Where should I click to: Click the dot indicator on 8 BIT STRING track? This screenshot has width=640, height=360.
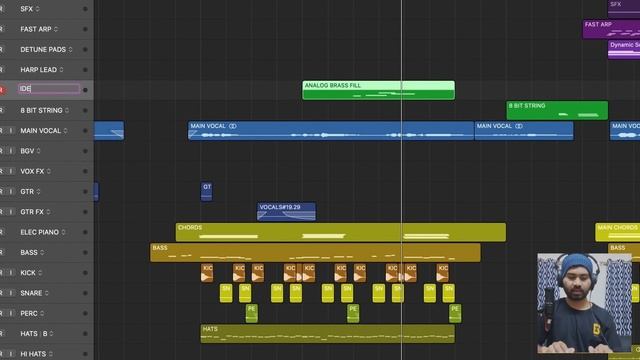[85, 110]
